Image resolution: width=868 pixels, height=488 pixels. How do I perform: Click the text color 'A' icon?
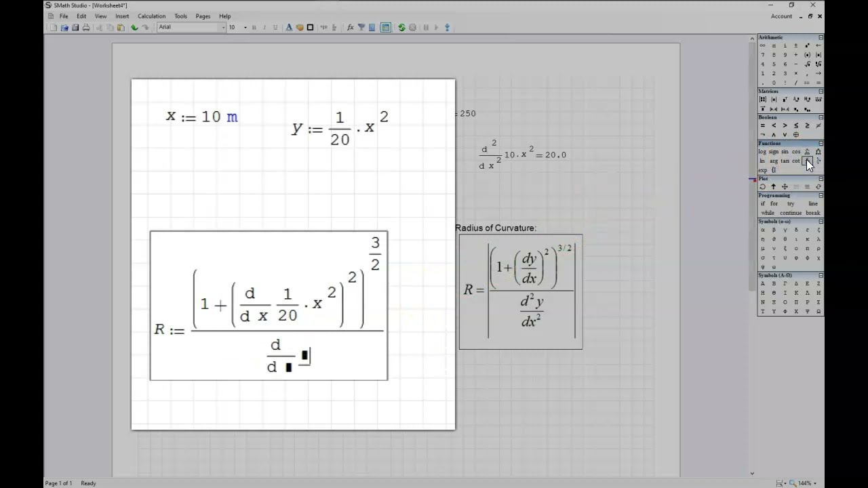[289, 27]
